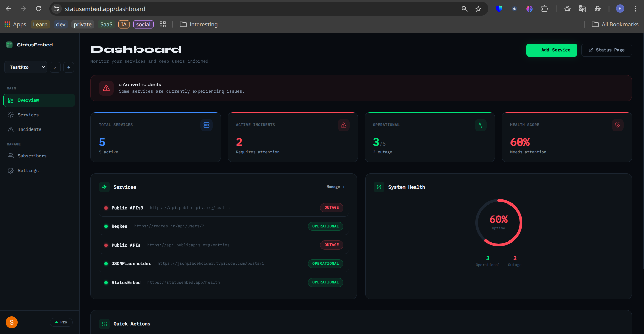Open the browser three-dot menu
The height and width of the screenshot is (334, 644).
[635, 9]
